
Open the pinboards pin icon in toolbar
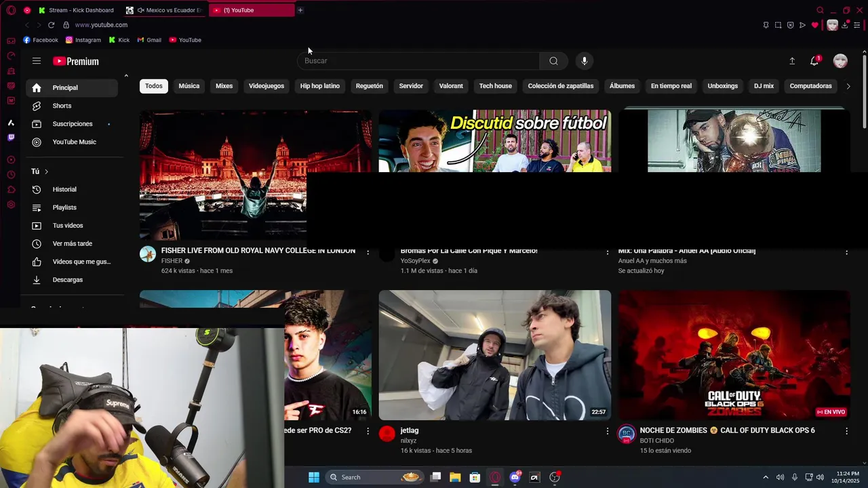coord(766,25)
